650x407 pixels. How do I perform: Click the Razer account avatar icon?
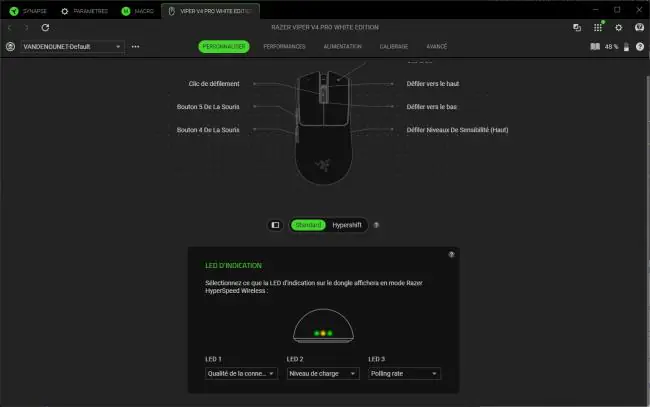tap(639, 27)
